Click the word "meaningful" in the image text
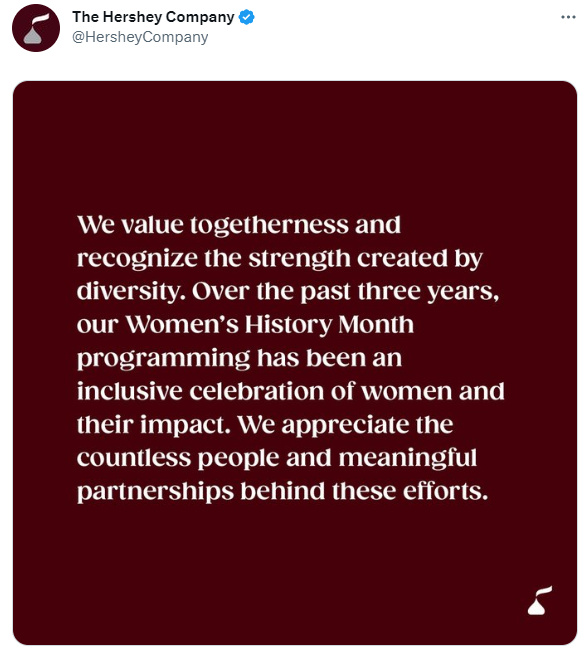The height and width of the screenshot is (649, 588). pyautogui.click(x=408, y=458)
